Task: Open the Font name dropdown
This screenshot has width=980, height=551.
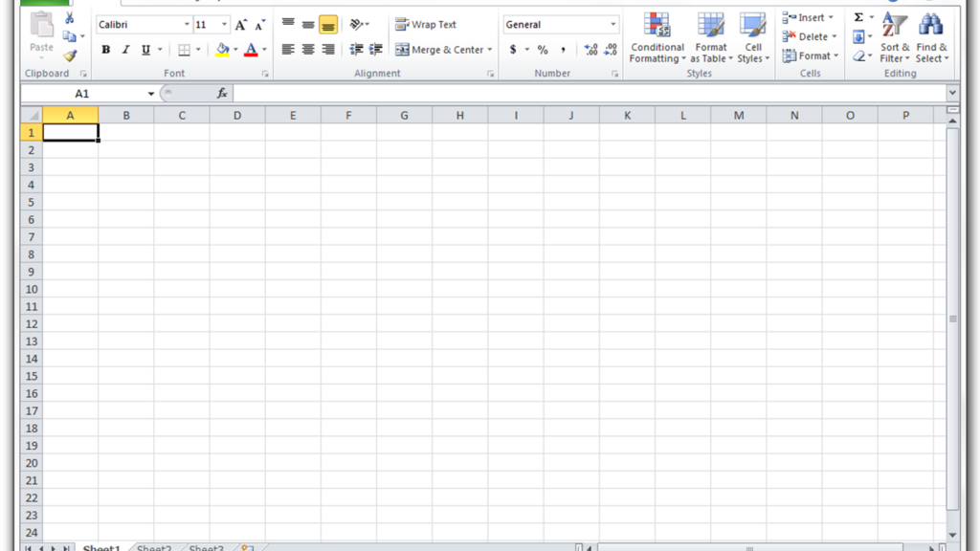Action: coord(186,24)
